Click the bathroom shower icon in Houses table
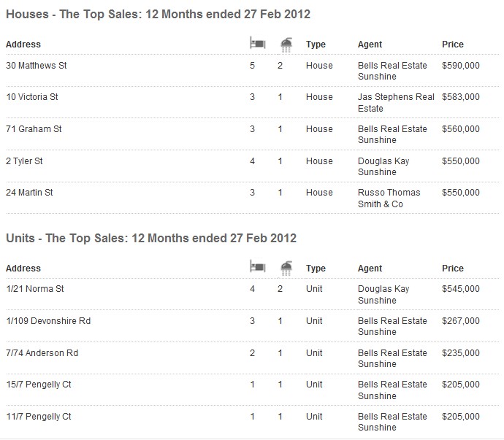Viewport: 504px width, 440px height. click(286, 45)
